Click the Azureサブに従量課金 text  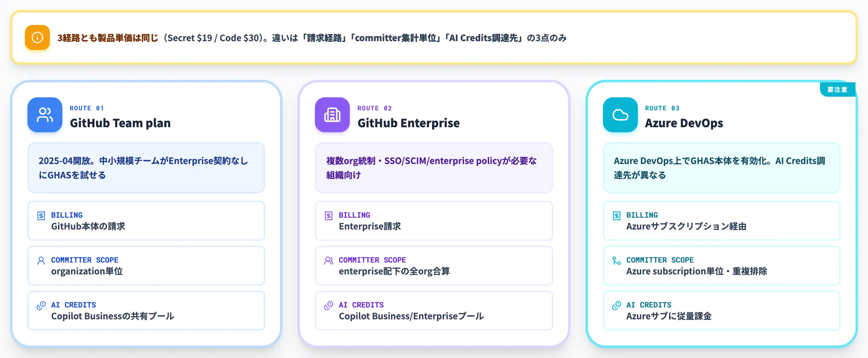pos(669,316)
